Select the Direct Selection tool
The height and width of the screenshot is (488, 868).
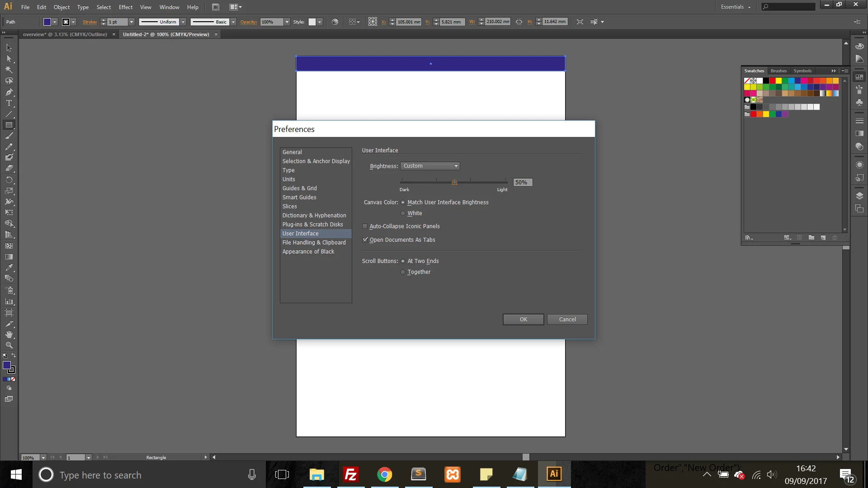(9, 59)
